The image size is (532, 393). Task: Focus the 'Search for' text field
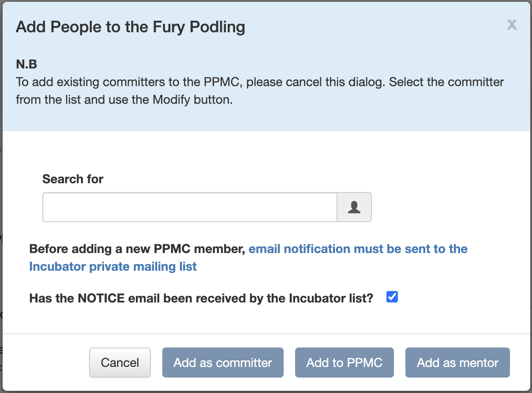(190, 207)
